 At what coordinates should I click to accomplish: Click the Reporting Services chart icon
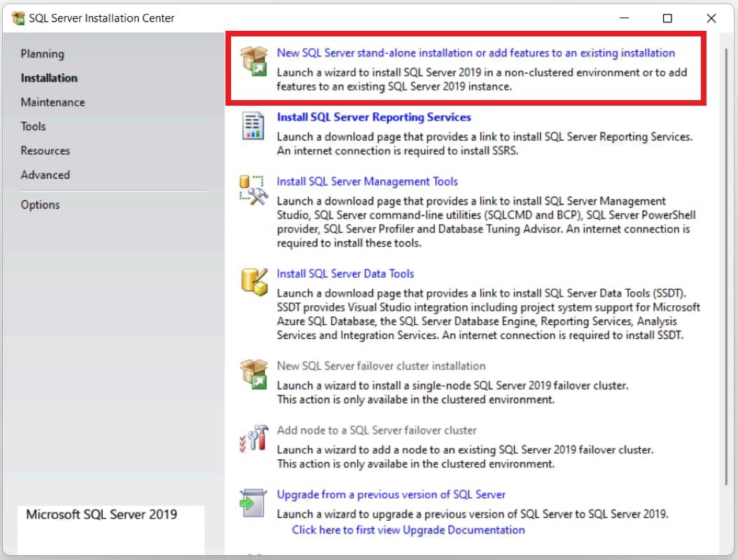[x=253, y=125]
